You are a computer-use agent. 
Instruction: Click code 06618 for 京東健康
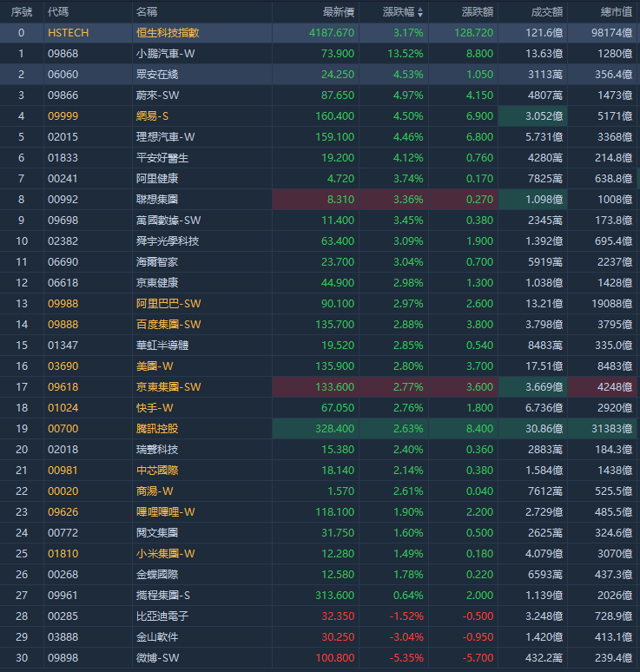pos(63,283)
